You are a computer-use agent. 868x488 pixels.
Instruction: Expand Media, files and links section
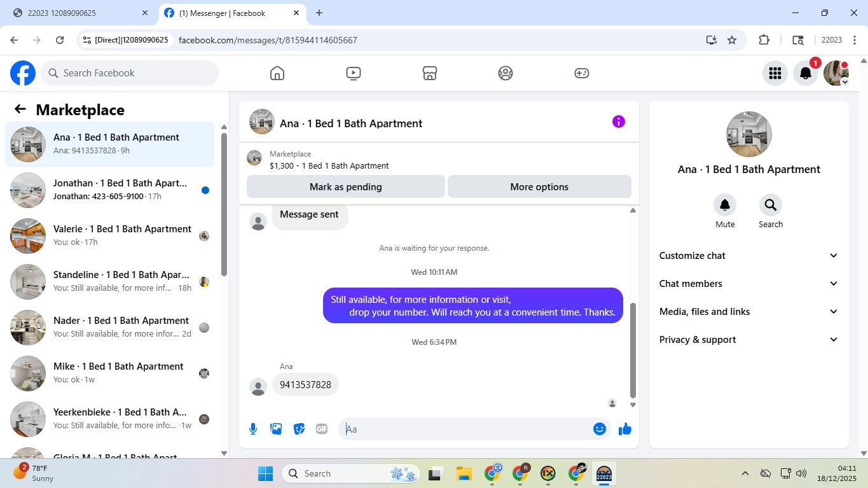(x=748, y=312)
